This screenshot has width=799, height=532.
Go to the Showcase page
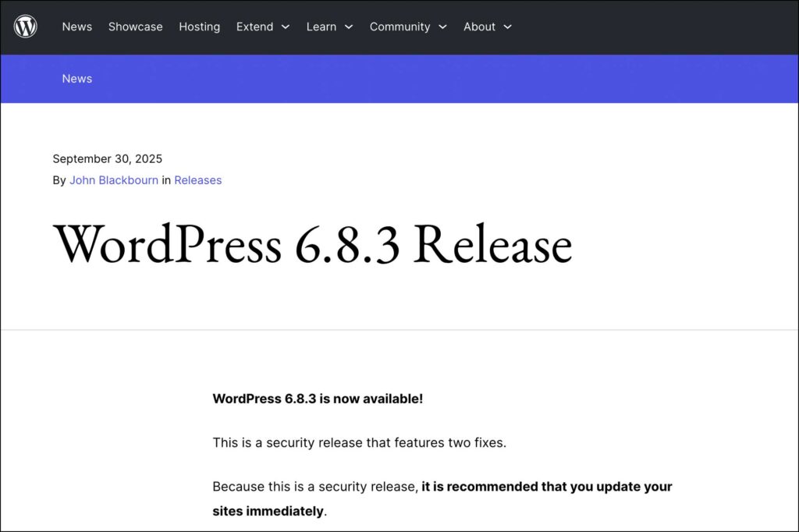pyautogui.click(x=135, y=27)
